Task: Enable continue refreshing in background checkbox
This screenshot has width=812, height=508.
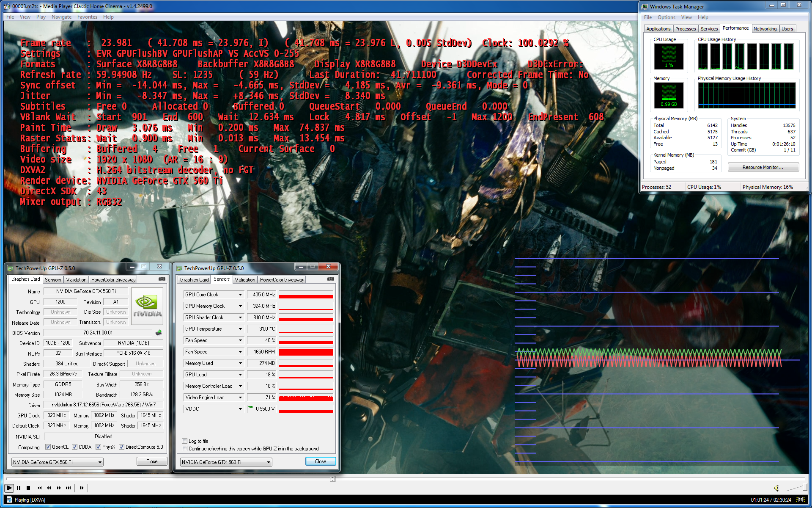Action: click(x=185, y=448)
